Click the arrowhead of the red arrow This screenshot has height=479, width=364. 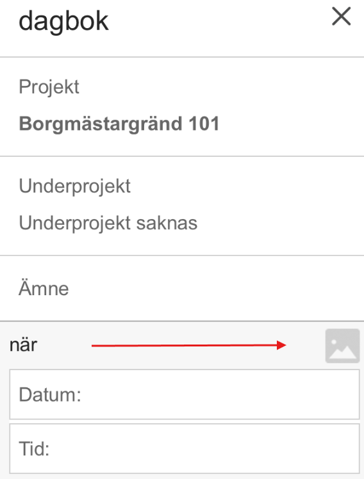tap(282, 345)
